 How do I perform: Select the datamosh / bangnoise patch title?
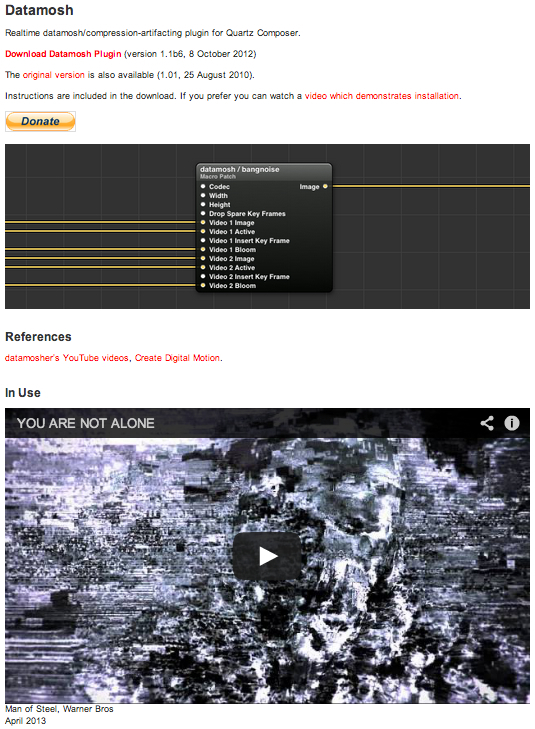pos(239,169)
